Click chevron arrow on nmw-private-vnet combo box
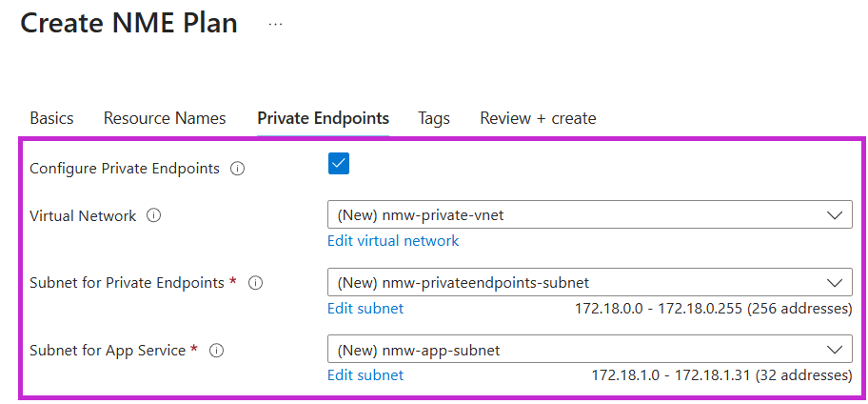The image size is (868, 404). (835, 215)
